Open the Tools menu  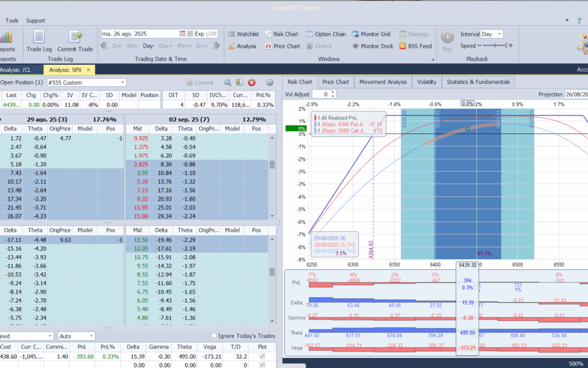click(11, 20)
